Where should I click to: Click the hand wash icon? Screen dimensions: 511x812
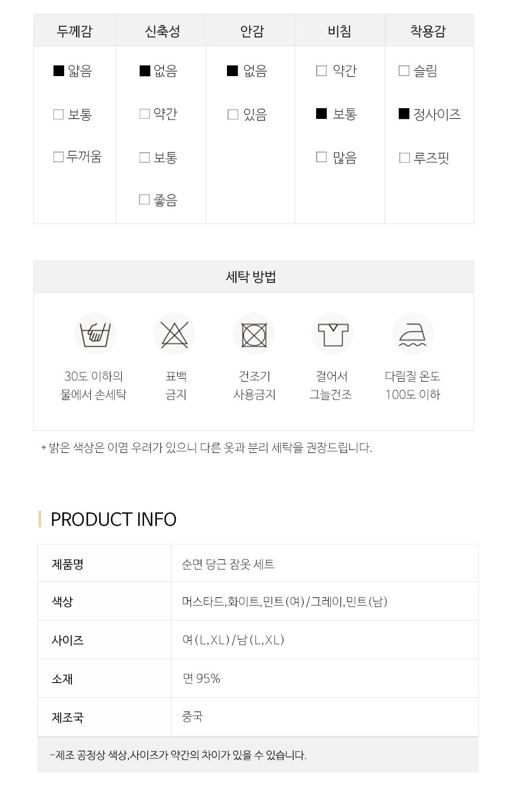coord(95,334)
